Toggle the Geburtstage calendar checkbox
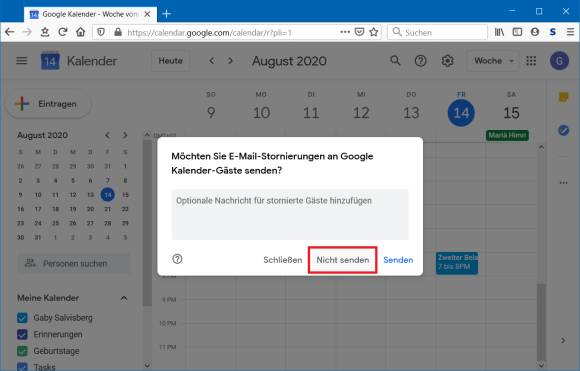Screen dimensions: 580x371 [22, 351]
